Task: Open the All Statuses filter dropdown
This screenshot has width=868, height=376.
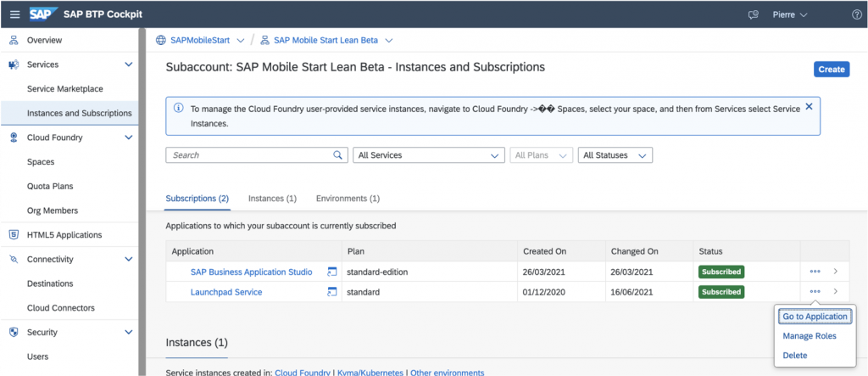Action: (615, 155)
